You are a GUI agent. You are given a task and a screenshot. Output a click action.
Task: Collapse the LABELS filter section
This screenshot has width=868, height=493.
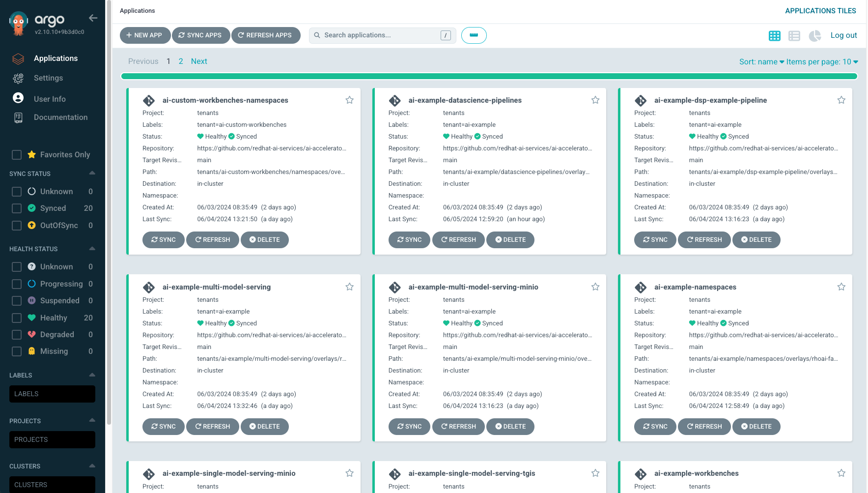tap(92, 375)
